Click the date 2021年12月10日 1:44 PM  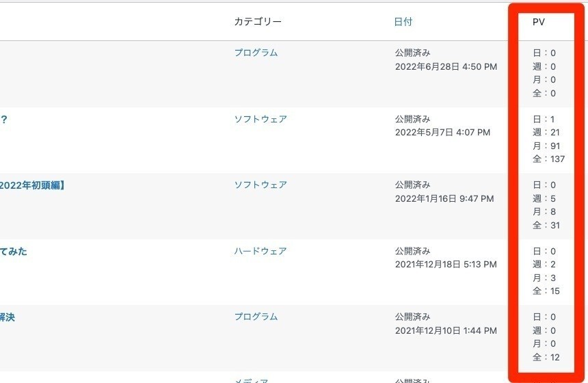point(446,330)
